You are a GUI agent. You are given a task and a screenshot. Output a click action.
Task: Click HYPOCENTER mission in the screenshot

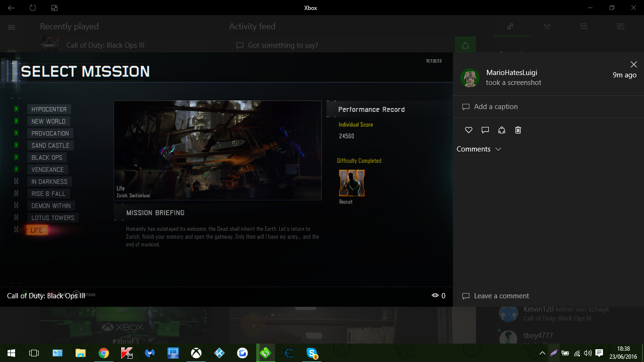pyautogui.click(x=49, y=109)
